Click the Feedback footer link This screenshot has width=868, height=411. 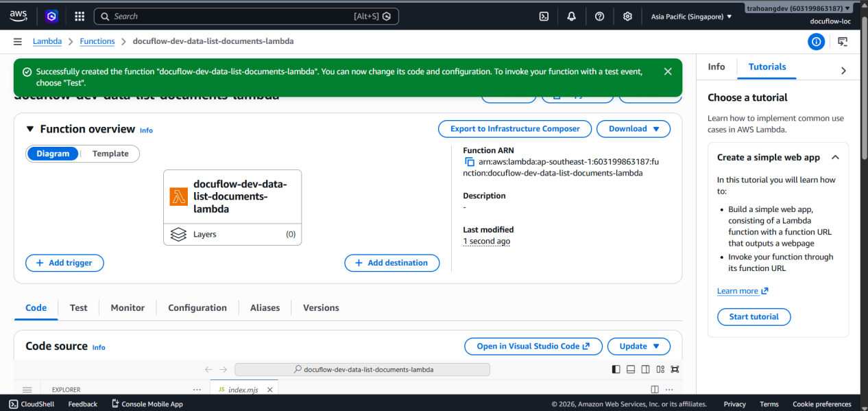click(x=82, y=404)
